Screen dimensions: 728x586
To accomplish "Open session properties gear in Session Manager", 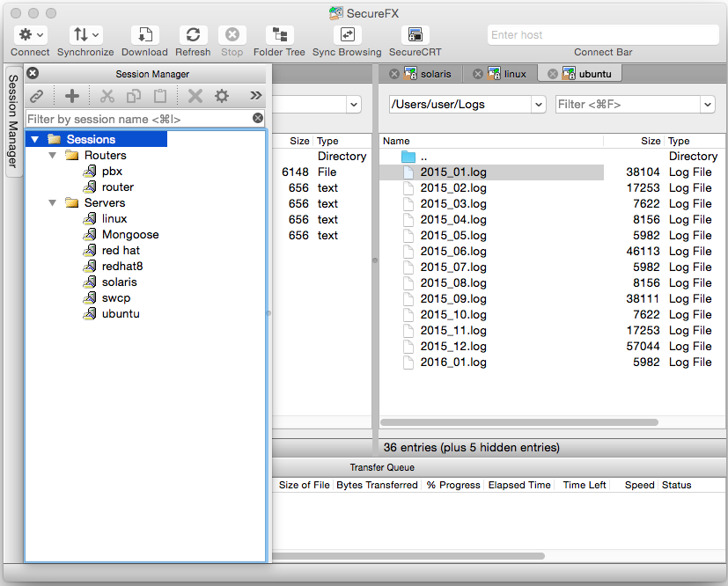I will (222, 96).
